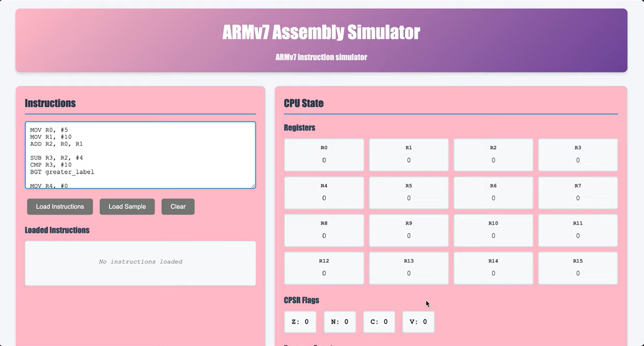Image resolution: width=644 pixels, height=346 pixels.
Task: Click the Loaded Instructions heading
Action: click(x=57, y=230)
